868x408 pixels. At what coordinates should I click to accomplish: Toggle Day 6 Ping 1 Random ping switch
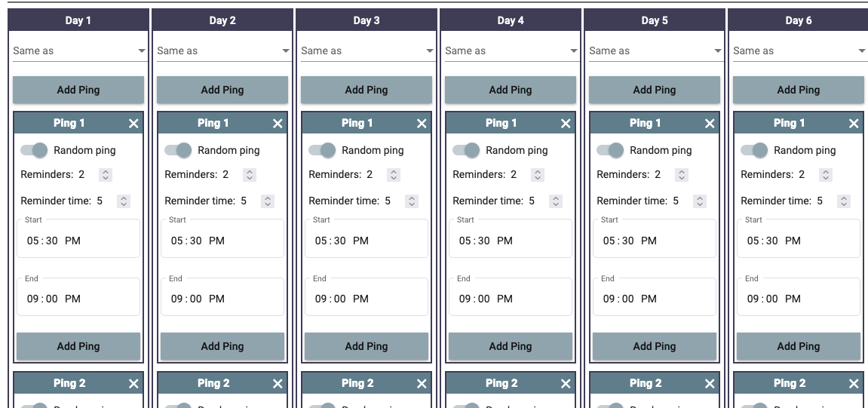[x=755, y=151]
